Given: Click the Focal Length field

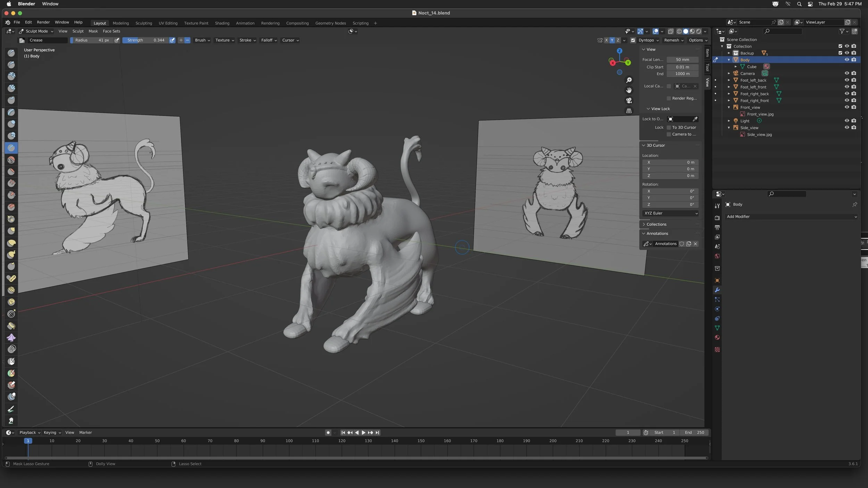Looking at the screenshot, I should tap(682, 60).
